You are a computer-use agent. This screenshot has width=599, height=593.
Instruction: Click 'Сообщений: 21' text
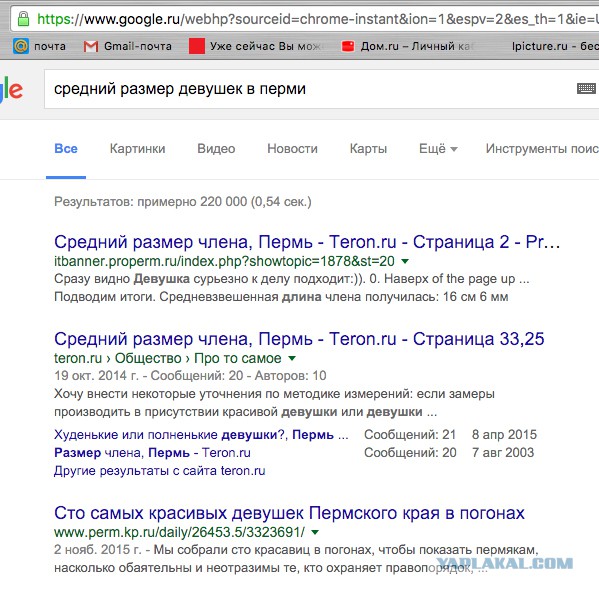[x=410, y=434]
